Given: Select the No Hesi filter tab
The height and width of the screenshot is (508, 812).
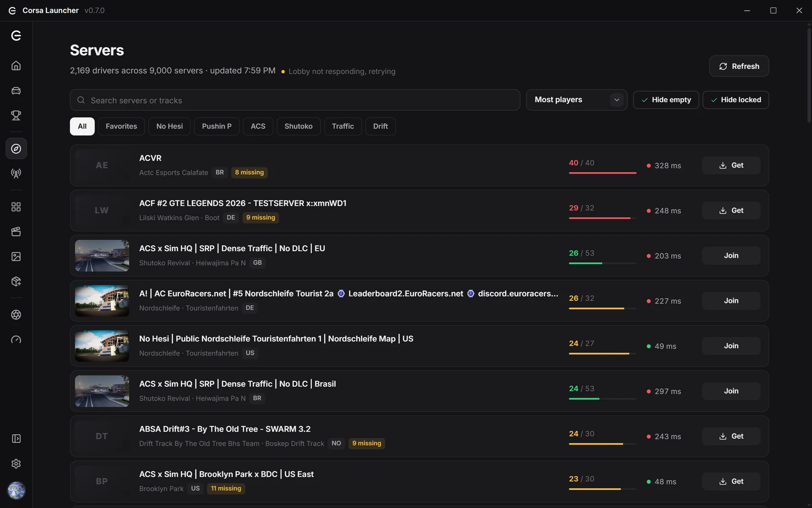Looking at the screenshot, I should (170, 126).
